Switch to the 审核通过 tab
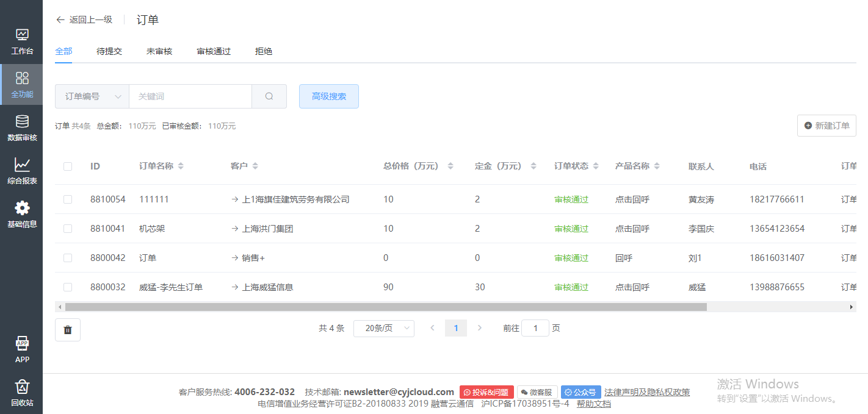This screenshot has height=414, width=868. (x=214, y=52)
